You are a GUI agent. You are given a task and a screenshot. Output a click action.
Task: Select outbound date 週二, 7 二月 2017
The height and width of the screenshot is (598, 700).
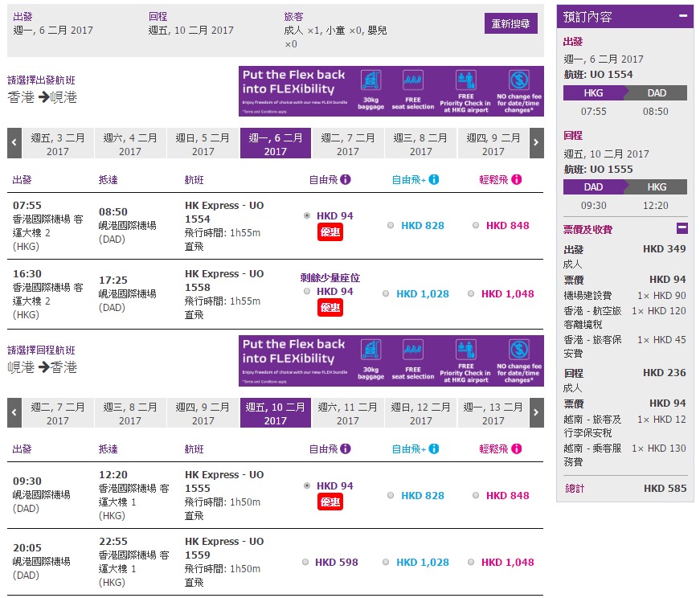[x=348, y=144]
